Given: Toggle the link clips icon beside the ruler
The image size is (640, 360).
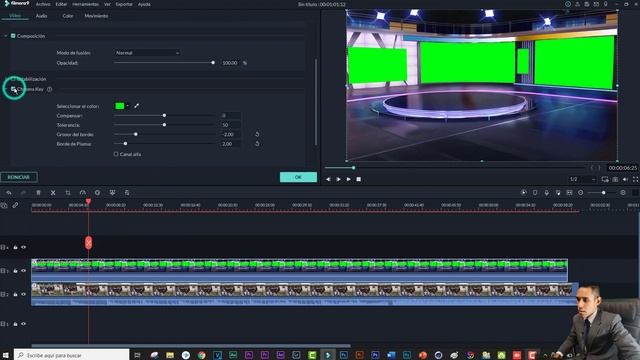Looking at the screenshot, I should pos(15,205).
